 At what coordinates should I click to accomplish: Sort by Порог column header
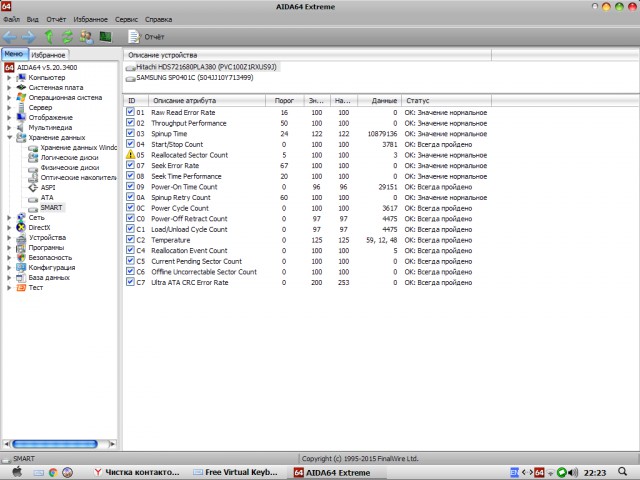click(284, 100)
